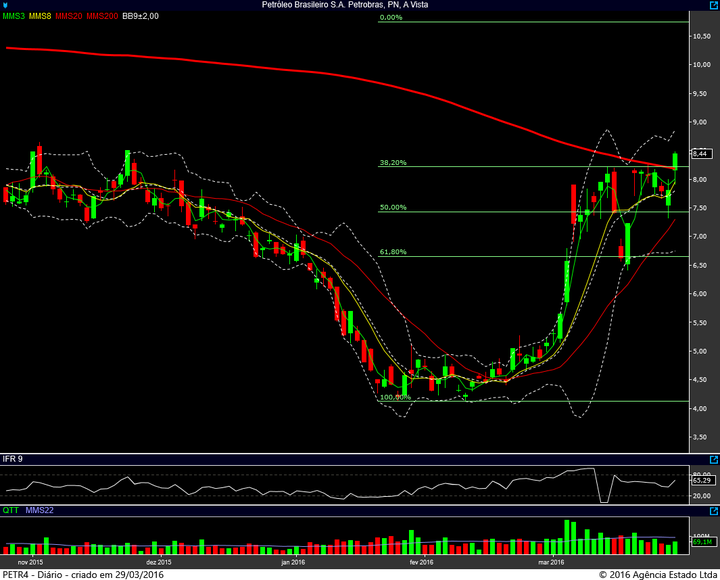Click the MMS22 volume average label

39,510
